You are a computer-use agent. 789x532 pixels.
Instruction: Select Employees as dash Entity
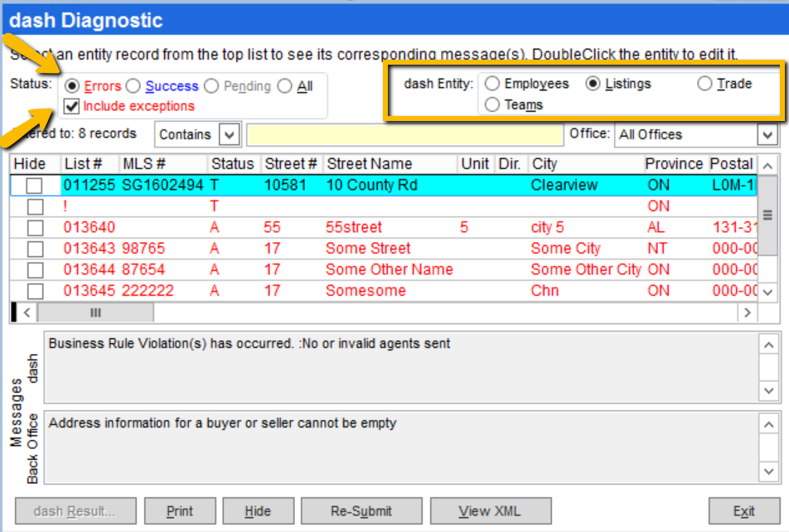[x=492, y=84]
